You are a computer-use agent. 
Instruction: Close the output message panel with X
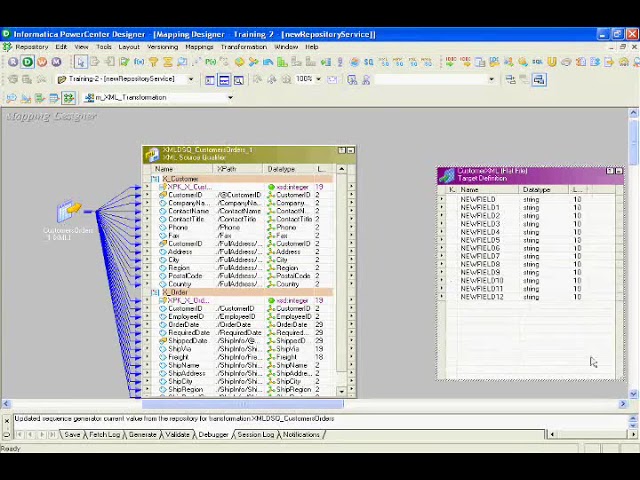[x=7, y=421]
